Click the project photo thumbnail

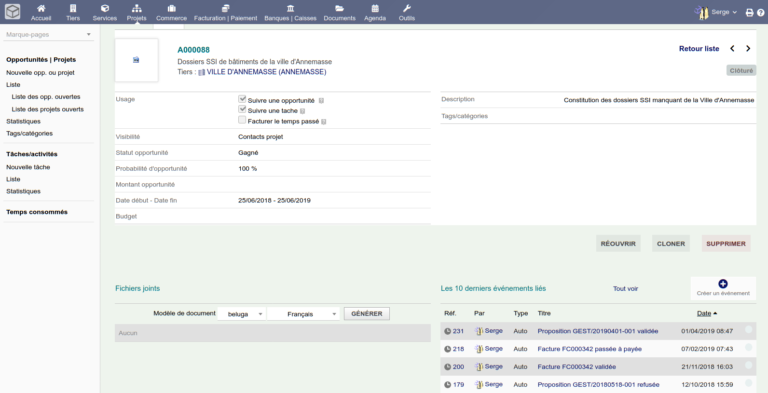click(136, 60)
